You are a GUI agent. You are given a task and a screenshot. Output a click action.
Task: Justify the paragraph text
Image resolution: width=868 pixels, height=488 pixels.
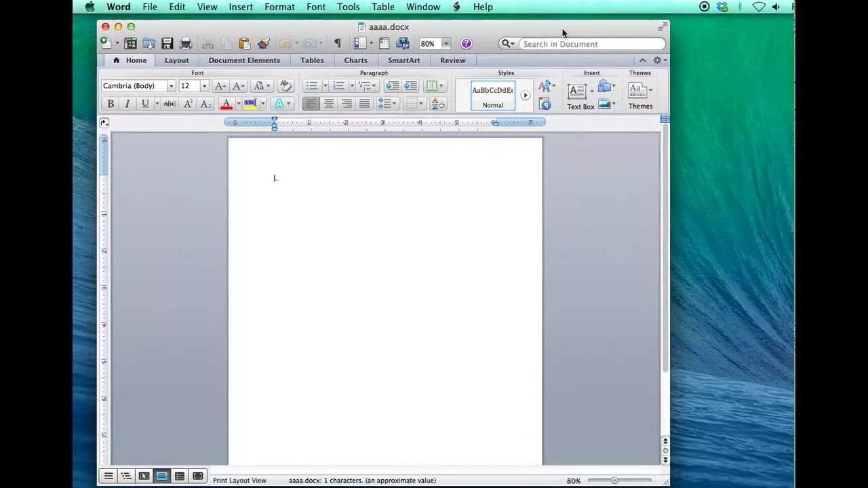point(364,104)
